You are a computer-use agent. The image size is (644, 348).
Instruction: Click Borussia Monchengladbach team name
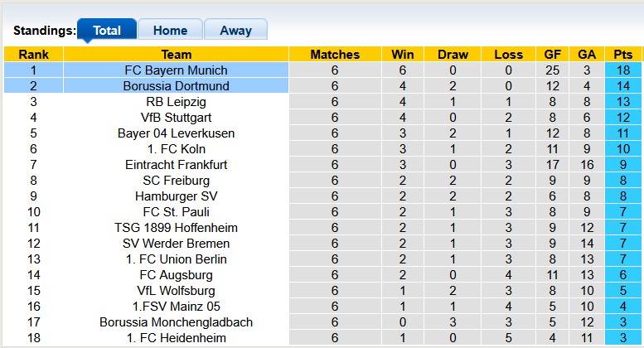pyautogui.click(x=176, y=322)
